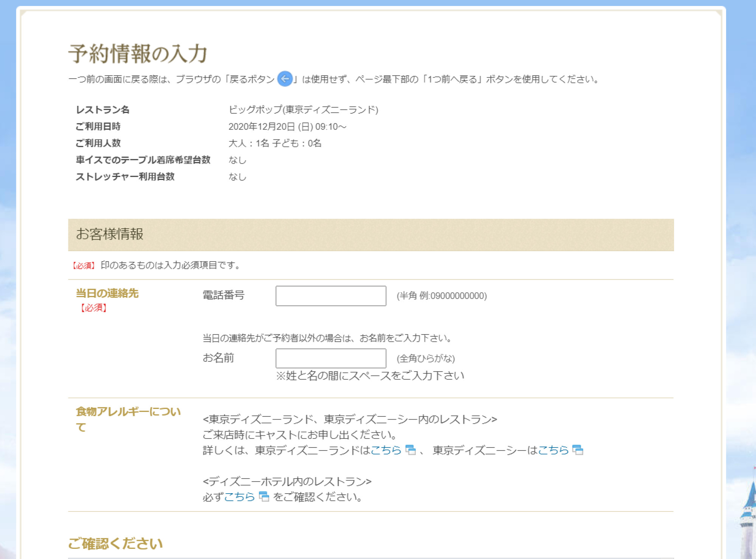The width and height of the screenshot is (756, 559).
Task: Click new-window icon after Disney hotel link
Action: coord(264,497)
